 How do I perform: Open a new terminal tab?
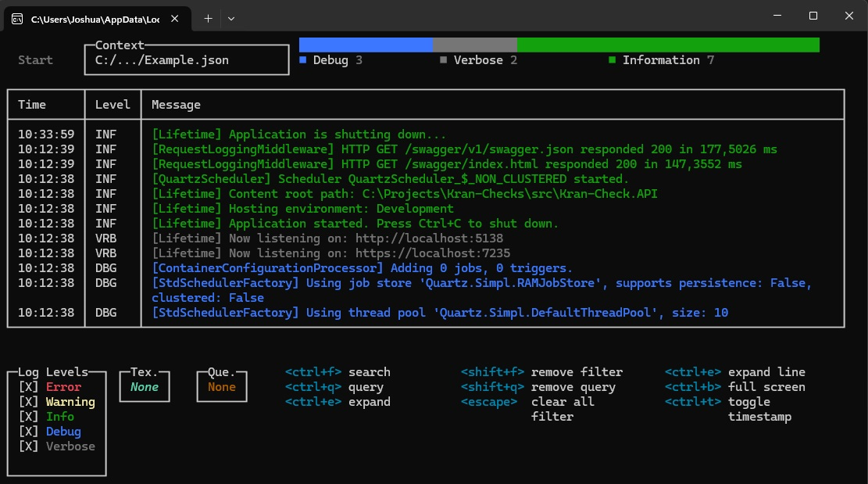click(x=208, y=18)
